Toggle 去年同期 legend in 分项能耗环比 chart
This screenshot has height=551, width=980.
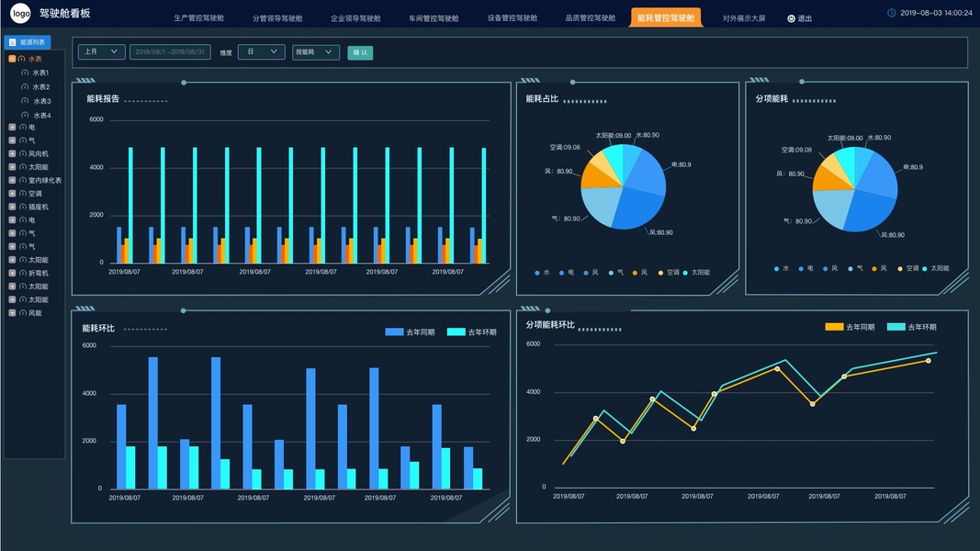(x=850, y=327)
